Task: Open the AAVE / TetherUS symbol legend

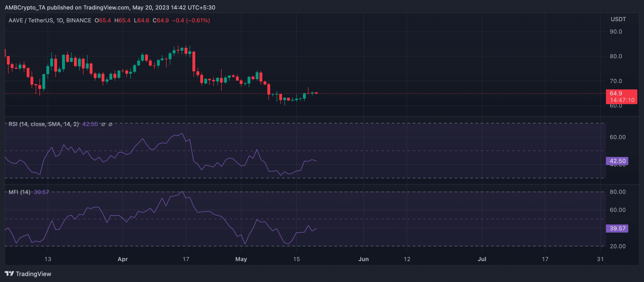Action: 50,20
